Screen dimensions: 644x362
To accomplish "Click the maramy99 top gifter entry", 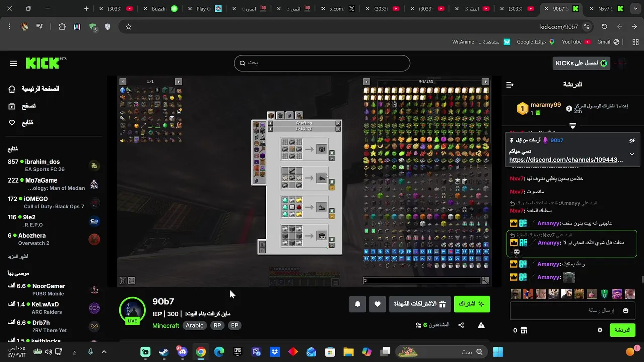I will click(538, 108).
